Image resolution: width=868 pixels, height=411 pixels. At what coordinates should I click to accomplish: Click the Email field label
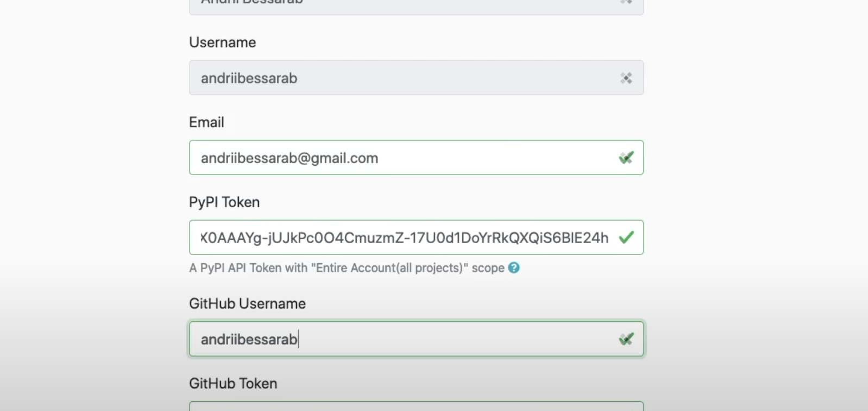pos(206,122)
